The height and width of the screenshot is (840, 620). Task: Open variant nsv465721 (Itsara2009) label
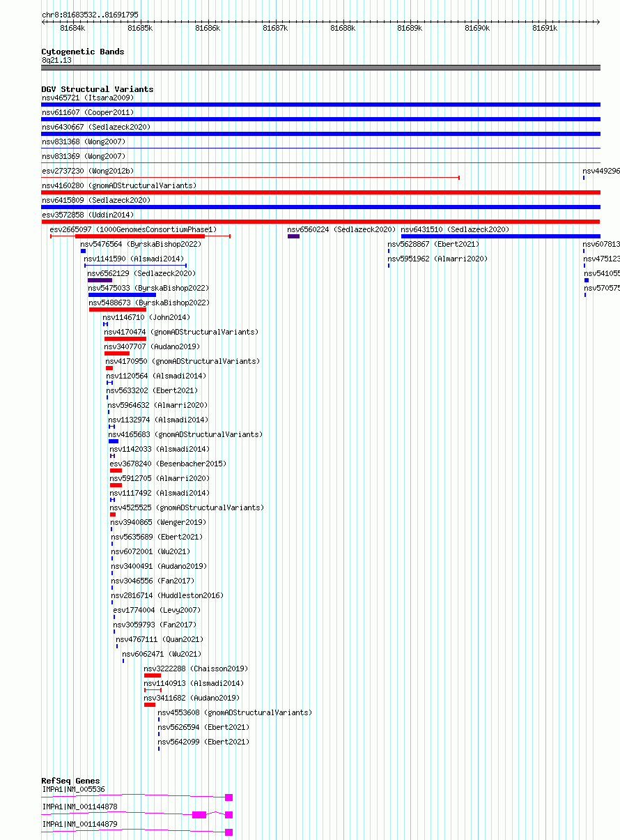pyautogui.click(x=88, y=98)
